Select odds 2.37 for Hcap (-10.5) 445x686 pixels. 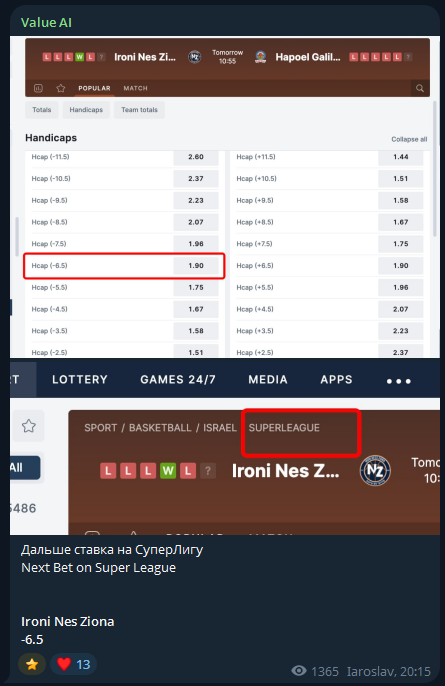pos(196,178)
